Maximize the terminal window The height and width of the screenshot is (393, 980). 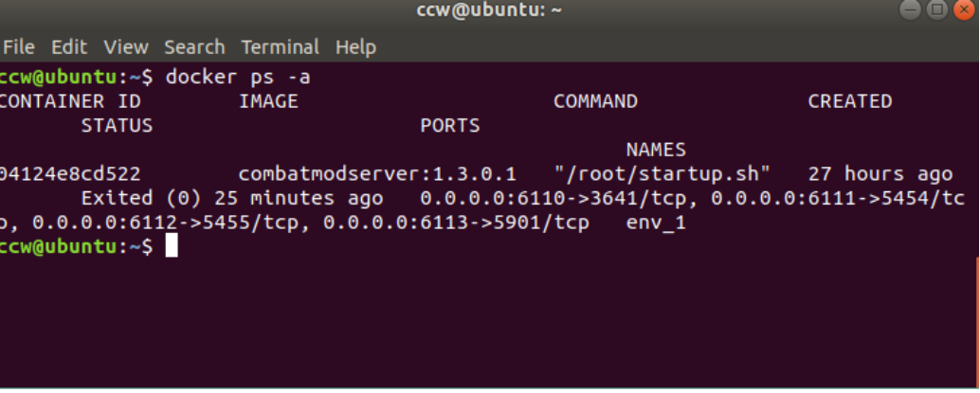[x=936, y=10]
